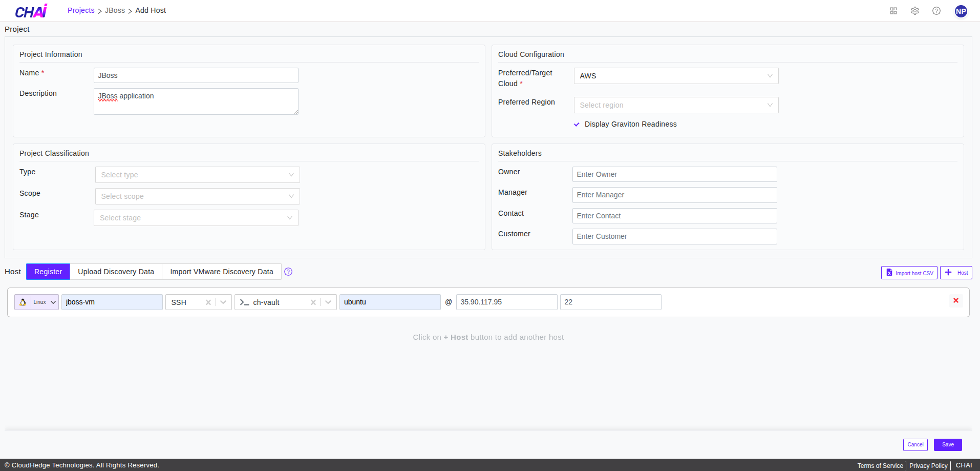
Task: Click the Import host CSV button
Action: pos(909,273)
